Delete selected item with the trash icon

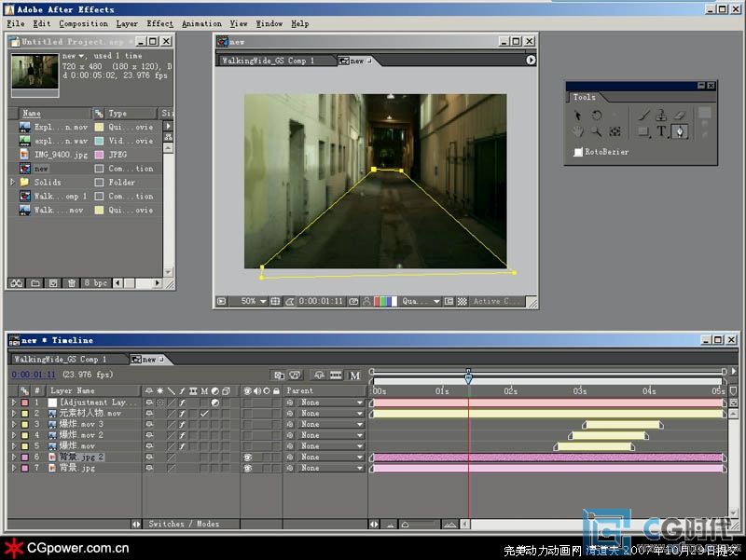pyautogui.click(x=72, y=283)
